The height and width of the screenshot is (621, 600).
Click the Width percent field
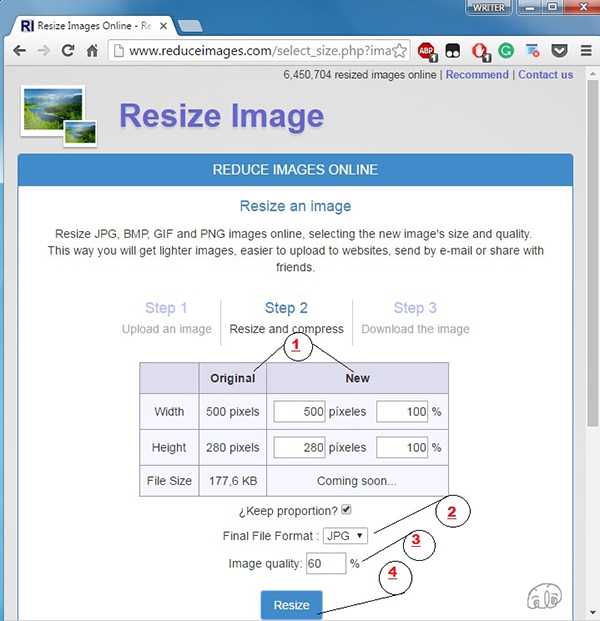click(402, 411)
